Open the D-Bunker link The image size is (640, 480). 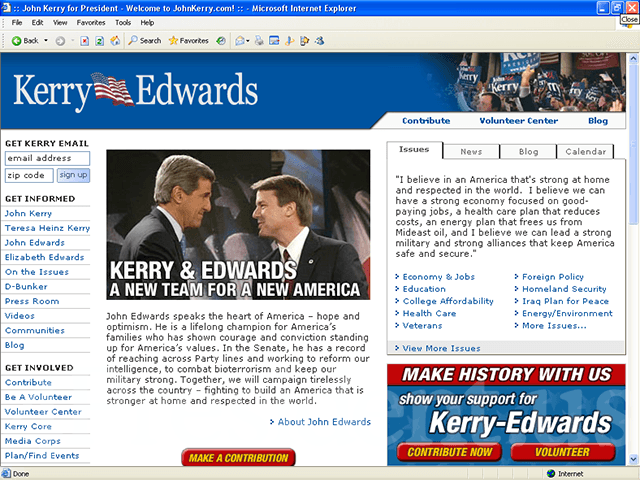point(26,287)
